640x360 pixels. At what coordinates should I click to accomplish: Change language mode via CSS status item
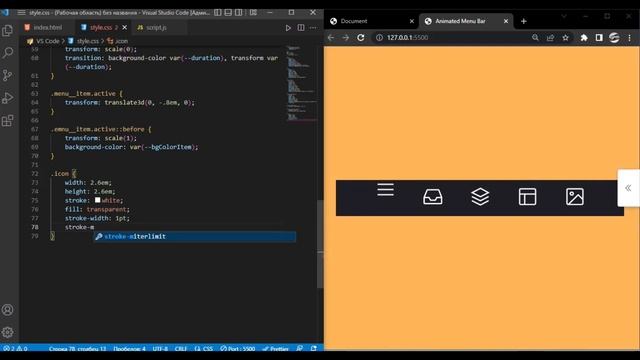[204, 349]
